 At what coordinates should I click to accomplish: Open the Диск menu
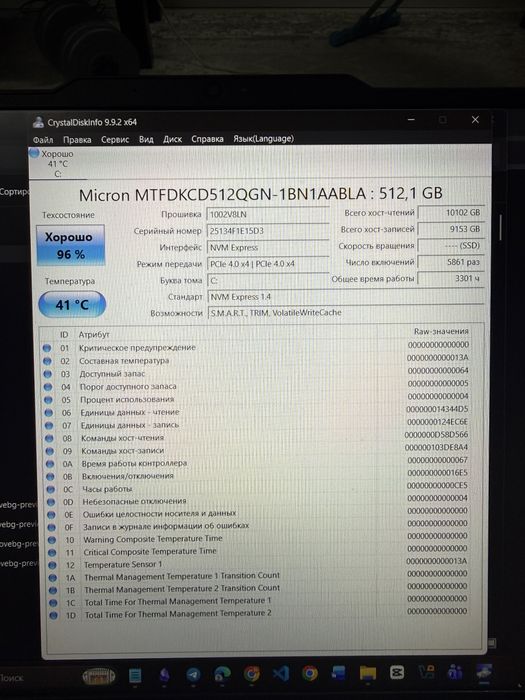click(x=172, y=139)
